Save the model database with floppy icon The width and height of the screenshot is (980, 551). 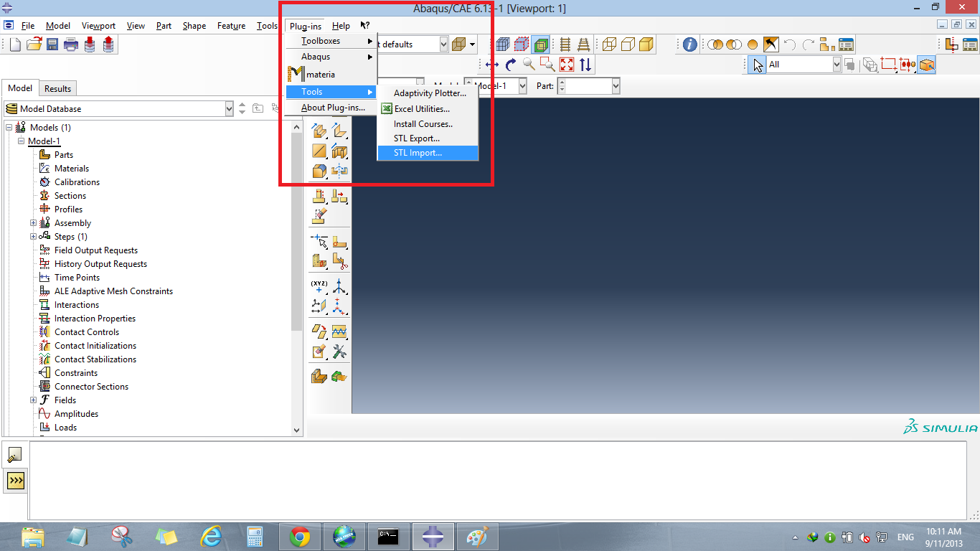tap(52, 44)
